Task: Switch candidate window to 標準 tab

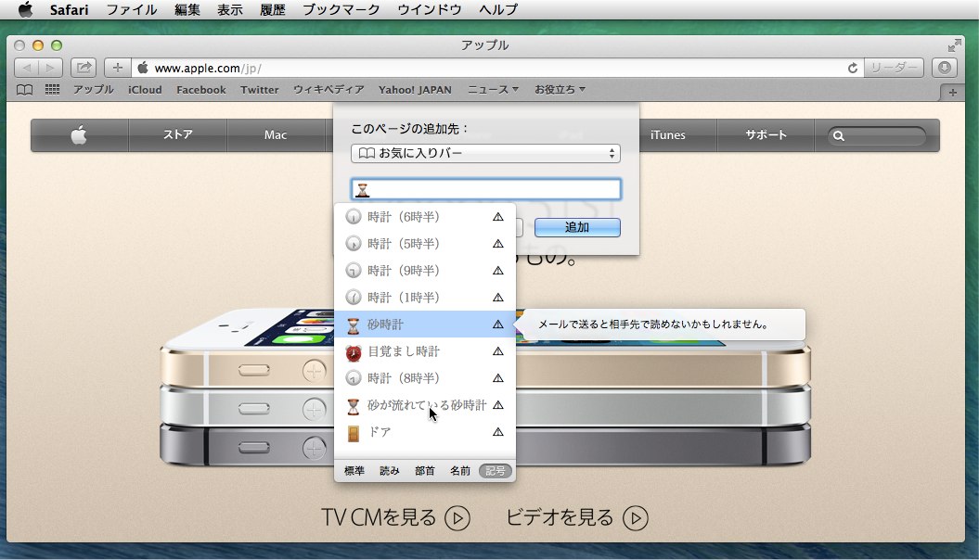Action: pos(354,471)
